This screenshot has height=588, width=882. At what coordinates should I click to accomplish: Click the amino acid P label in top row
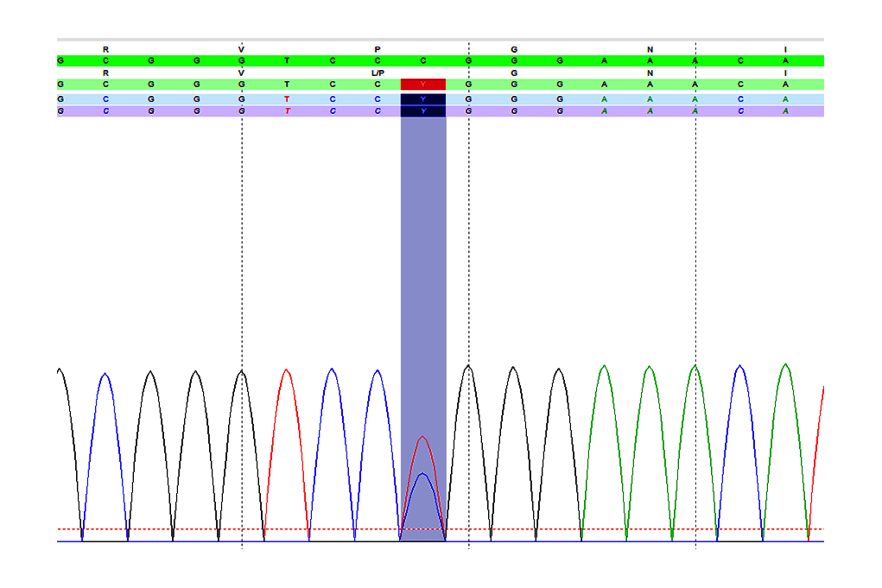[378, 50]
